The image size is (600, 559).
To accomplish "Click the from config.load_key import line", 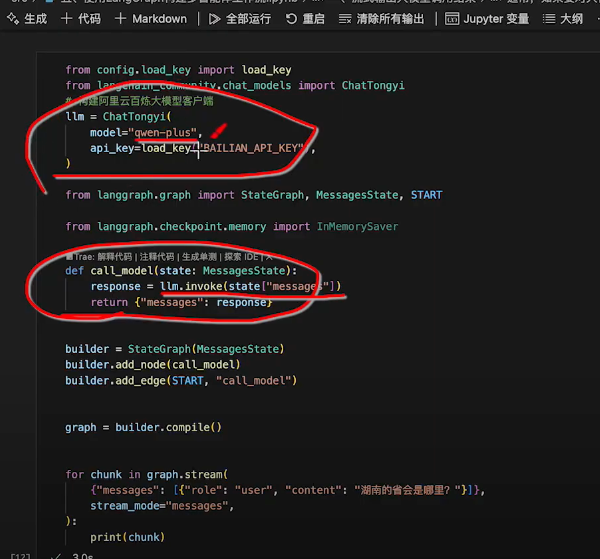I will (x=178, y=70).
